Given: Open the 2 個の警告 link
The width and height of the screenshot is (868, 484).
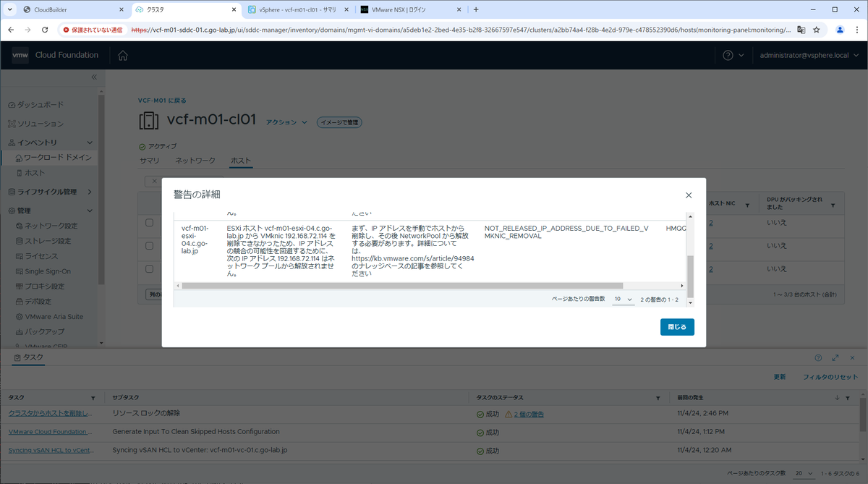Looking at the screenshot, I should [529, 414].
